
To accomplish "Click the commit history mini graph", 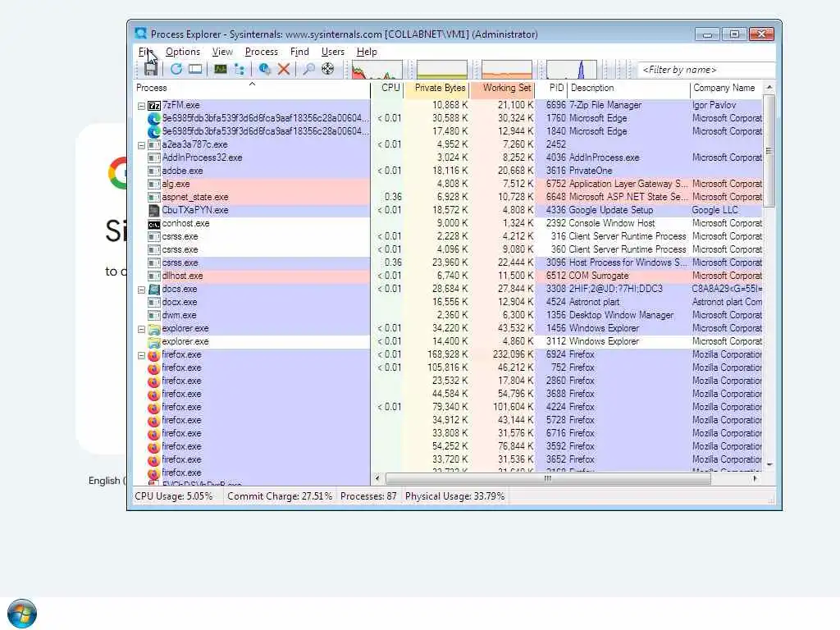I will pyautogui.click(x=442, y=70).
